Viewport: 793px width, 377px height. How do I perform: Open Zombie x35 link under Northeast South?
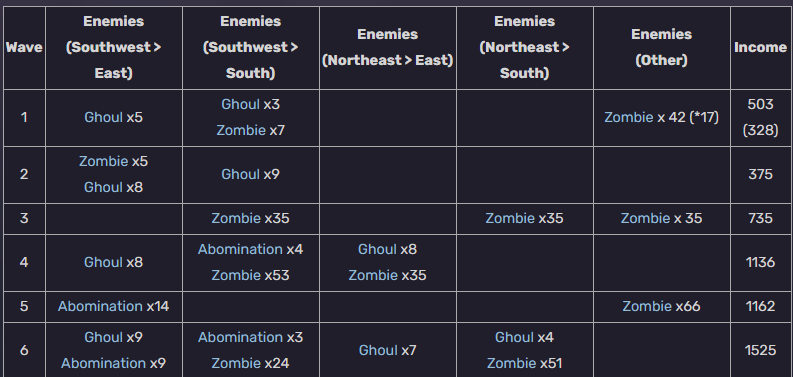510,218
